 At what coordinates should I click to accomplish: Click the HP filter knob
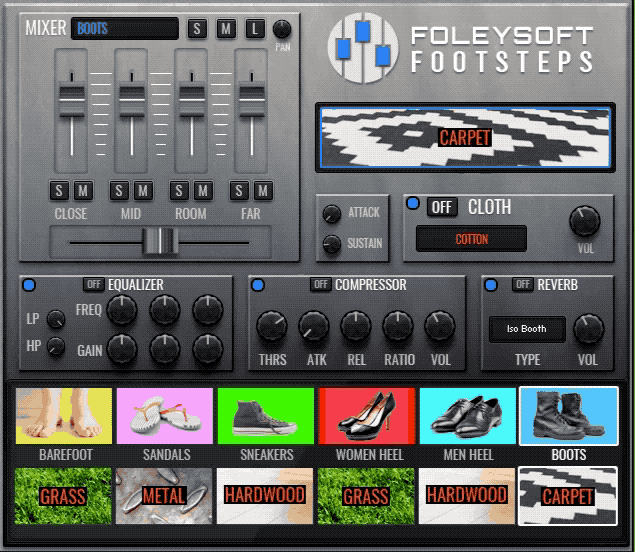click(x=56, y=346)
